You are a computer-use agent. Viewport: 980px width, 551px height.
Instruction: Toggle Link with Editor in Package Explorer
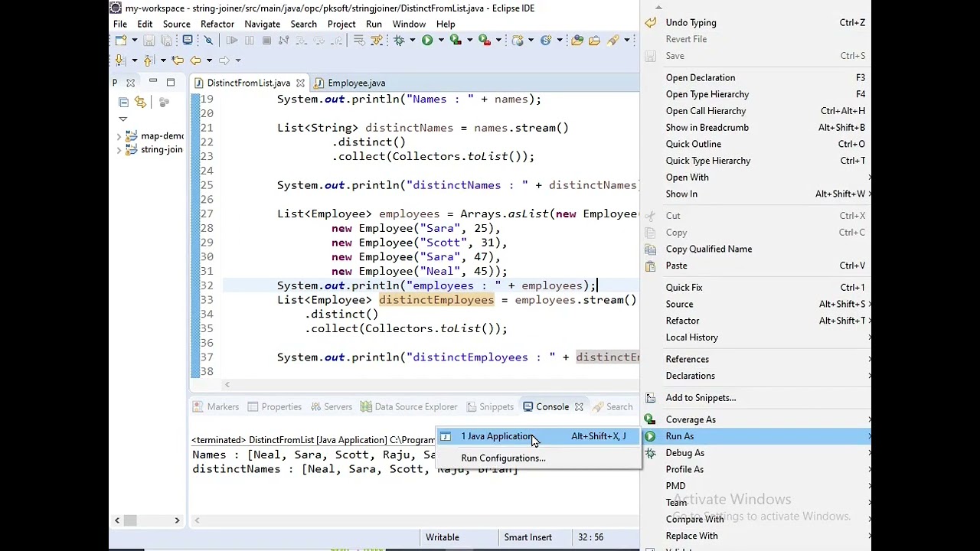pyautogui.click(x=140, y=102)
